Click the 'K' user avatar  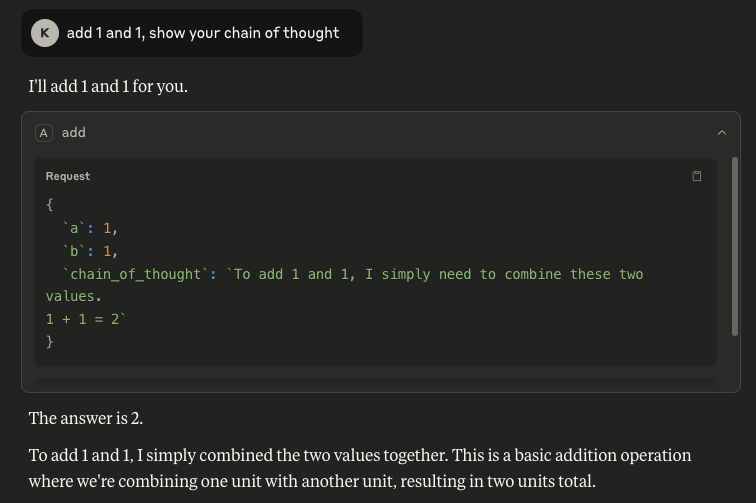(x=45, y=33)
